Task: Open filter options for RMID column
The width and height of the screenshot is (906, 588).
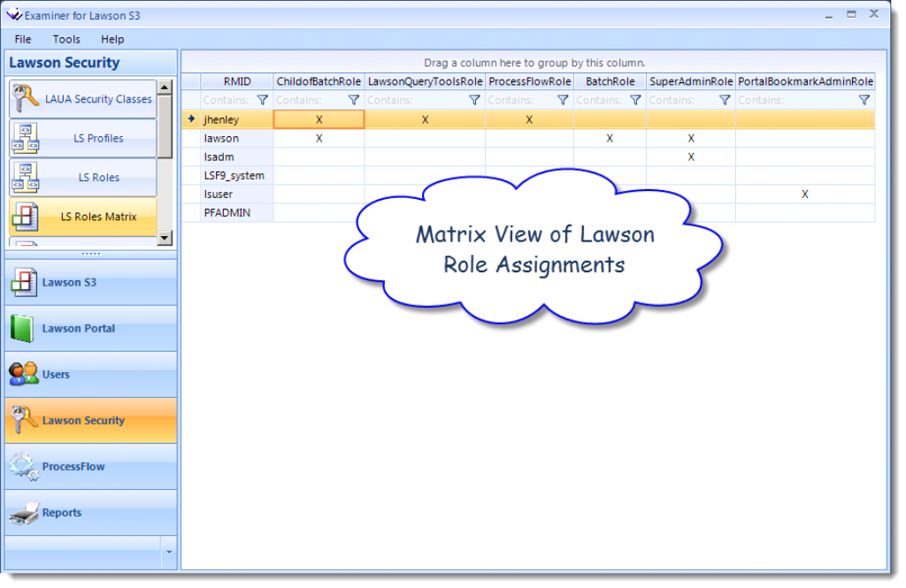Action: coord(262,100)
